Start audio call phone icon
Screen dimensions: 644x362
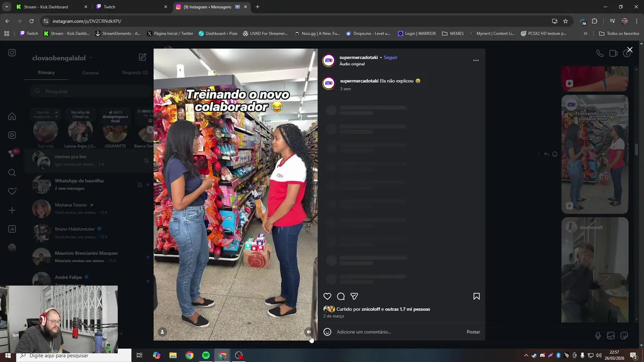[x=600, y=53]
